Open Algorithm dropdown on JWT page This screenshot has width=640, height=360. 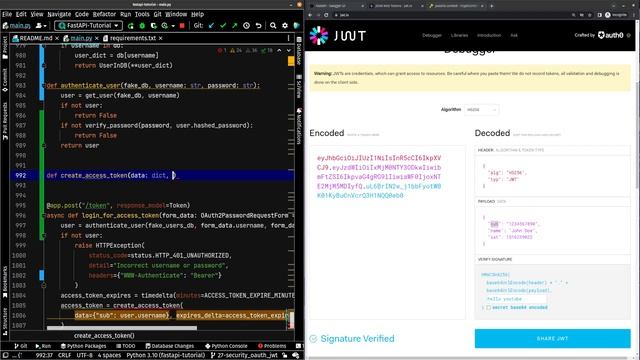(x=481, y=110)
